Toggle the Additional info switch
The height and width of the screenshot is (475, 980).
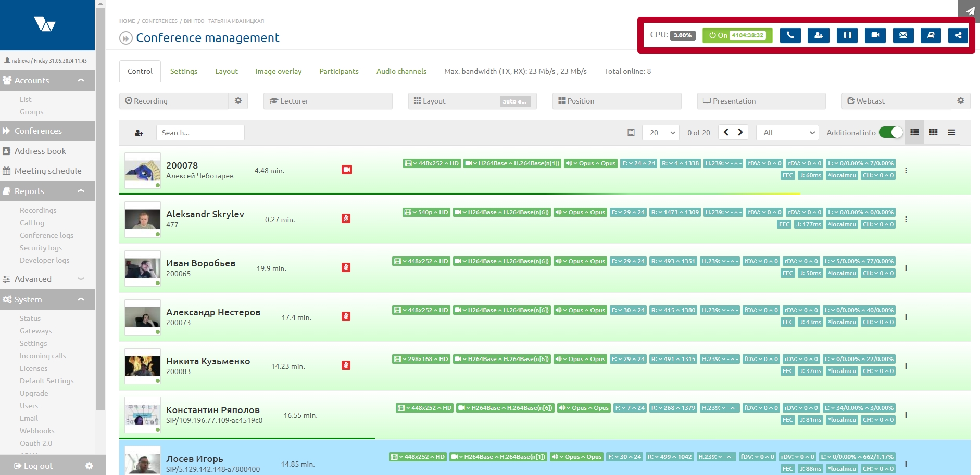point(890,133)
